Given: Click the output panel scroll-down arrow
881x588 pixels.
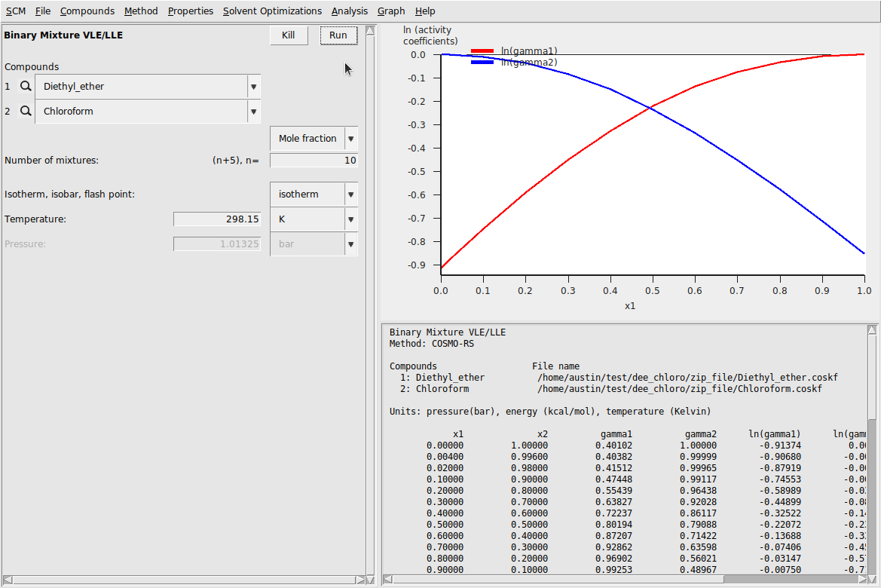Looking at the screenshot, I should 872,579.
